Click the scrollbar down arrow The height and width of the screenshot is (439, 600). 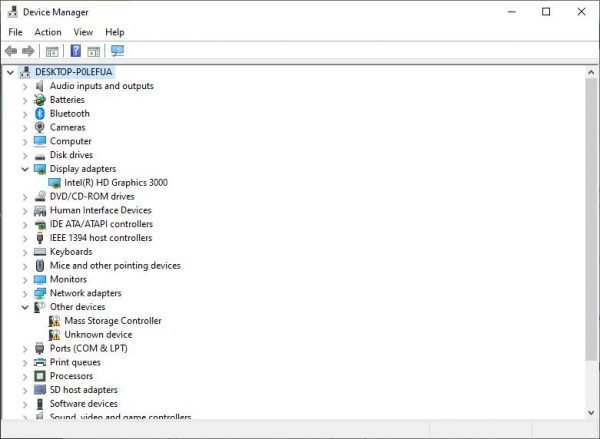591,412
